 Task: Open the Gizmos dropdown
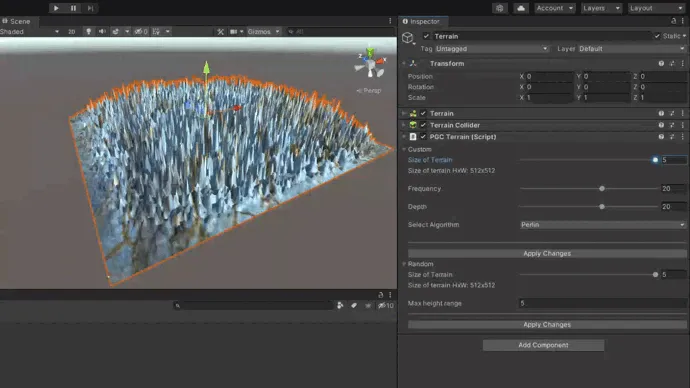[263, 32]
